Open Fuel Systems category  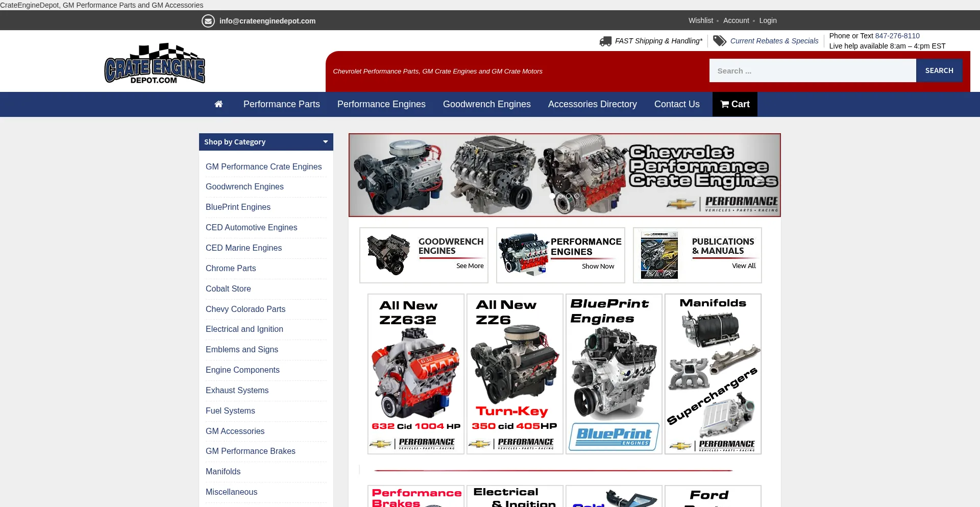[x=230, y=411]
